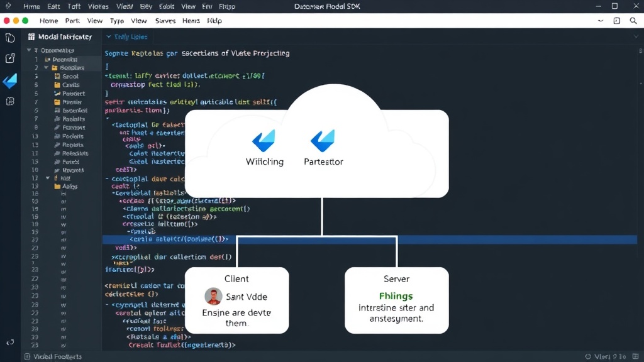Image resolution: width=644 pixels, height=362 pixels.
Task: Click the grid icon beside Modal latricater
Action: (31, 36)
